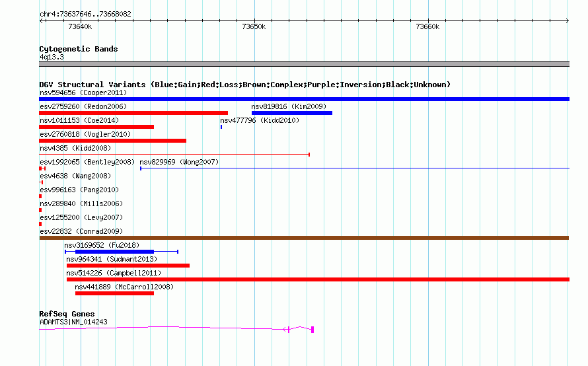Click the ADAMTS3 gene exon block
588x366 pixels.
[312, 330]
